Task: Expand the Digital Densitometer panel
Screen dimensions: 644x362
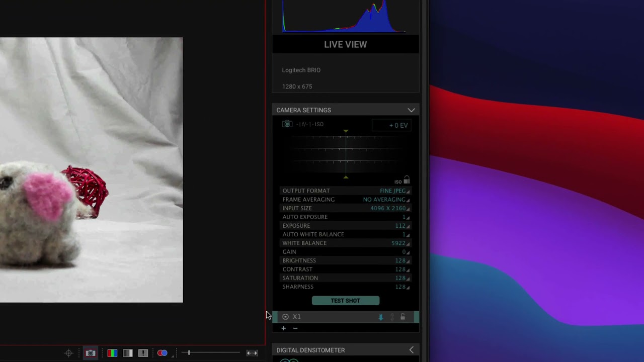Action: pyautogui.click(x=411, y=350)
